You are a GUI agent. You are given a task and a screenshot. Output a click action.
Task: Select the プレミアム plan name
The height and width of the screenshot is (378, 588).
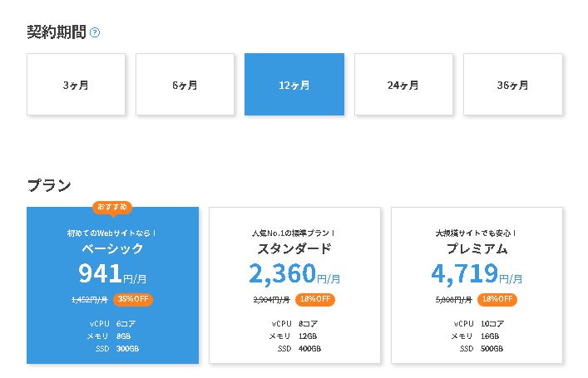tap(477, 248)
